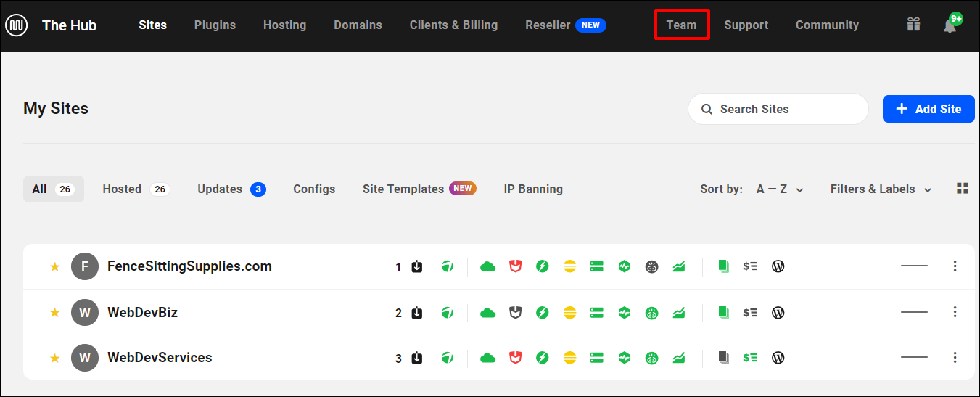The height and width of the screenshot is (397, 980).
Task: Go to Sites in top navigation
Action: tap(152, 25)
